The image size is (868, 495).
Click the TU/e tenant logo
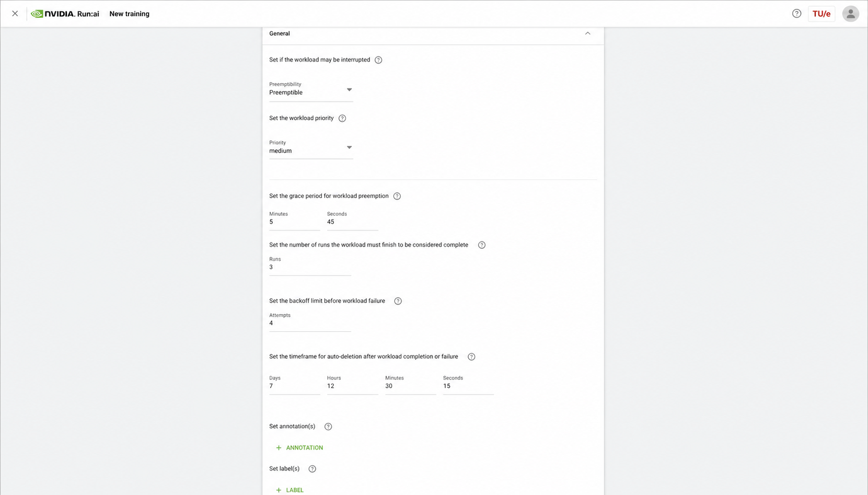(x=821, y=14)
